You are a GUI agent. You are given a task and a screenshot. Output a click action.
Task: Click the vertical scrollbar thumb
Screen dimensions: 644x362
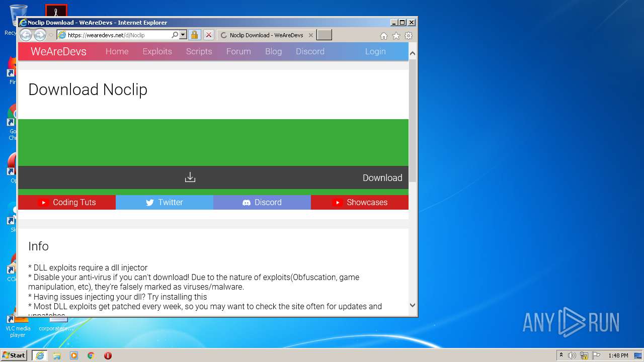(x=413, y=120)
